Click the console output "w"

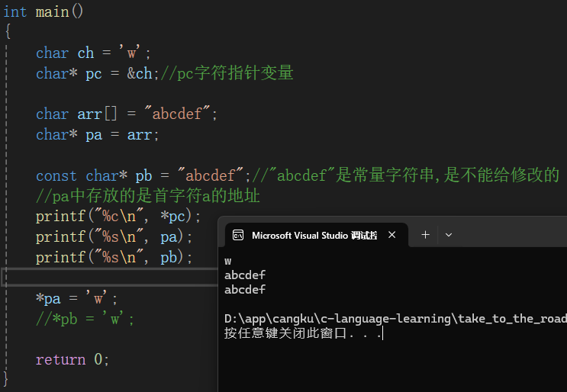228,261
